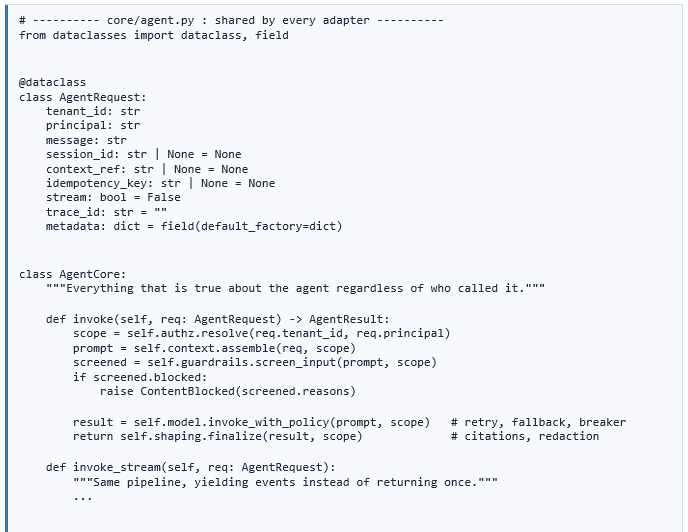The image size is (688, 532).
Task: Click the session_id field declaration
Action: pyautogui.click(x=143, y=155)
